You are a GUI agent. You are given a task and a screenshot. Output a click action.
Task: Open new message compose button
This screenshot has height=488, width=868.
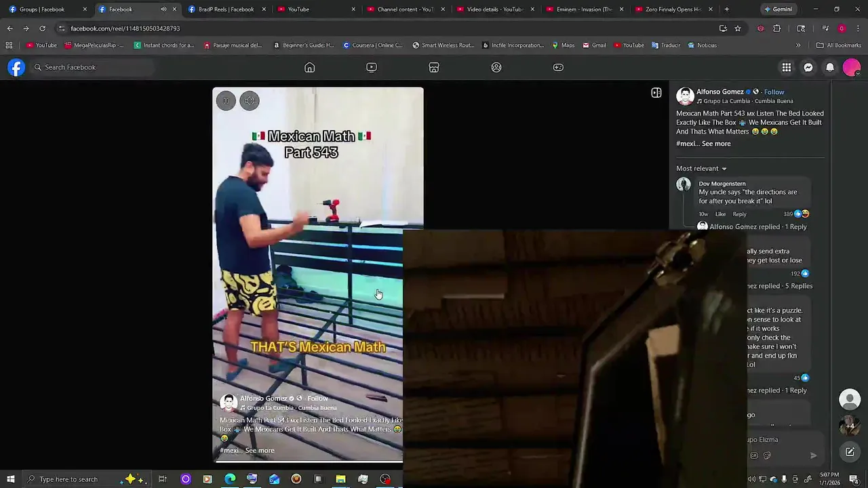click(x=850, y=452)
